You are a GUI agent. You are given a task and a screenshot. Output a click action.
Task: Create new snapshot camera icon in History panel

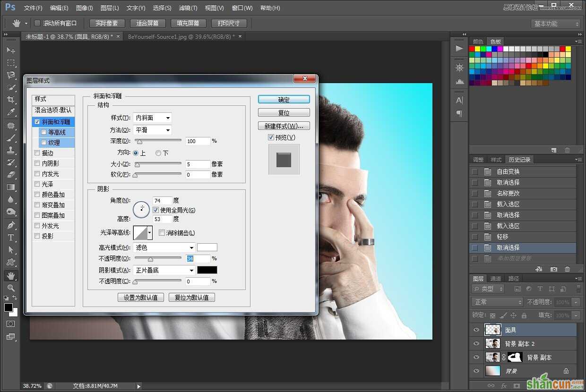coord(554,269)
